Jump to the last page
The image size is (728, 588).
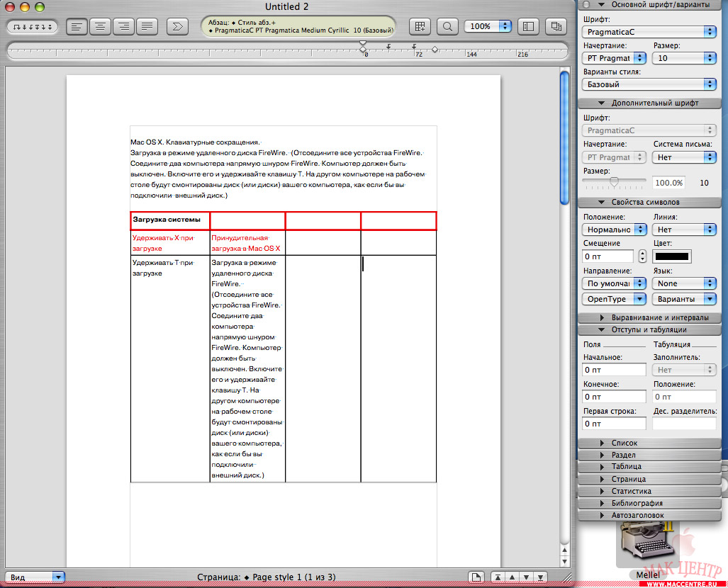pyautogui.click(x=540, y=577)
